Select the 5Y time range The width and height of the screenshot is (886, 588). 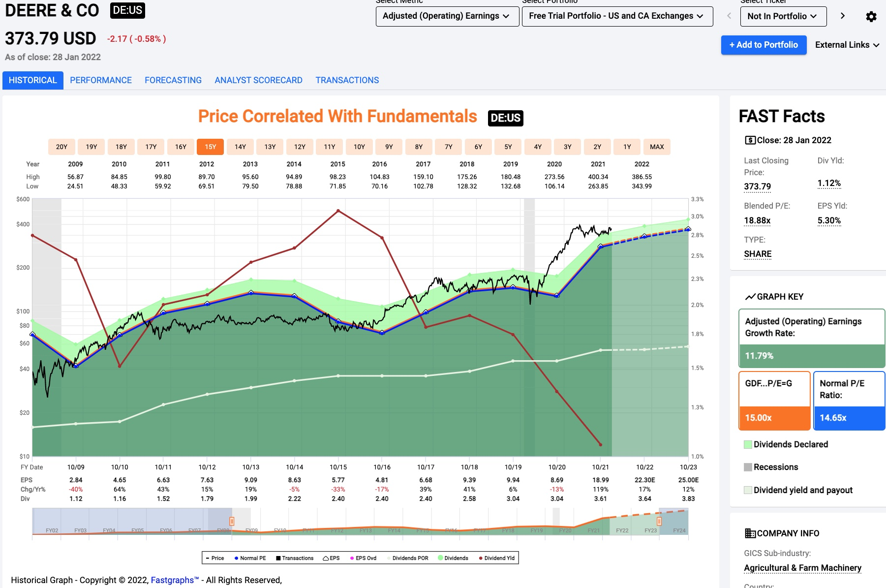(x=508, y=147)
